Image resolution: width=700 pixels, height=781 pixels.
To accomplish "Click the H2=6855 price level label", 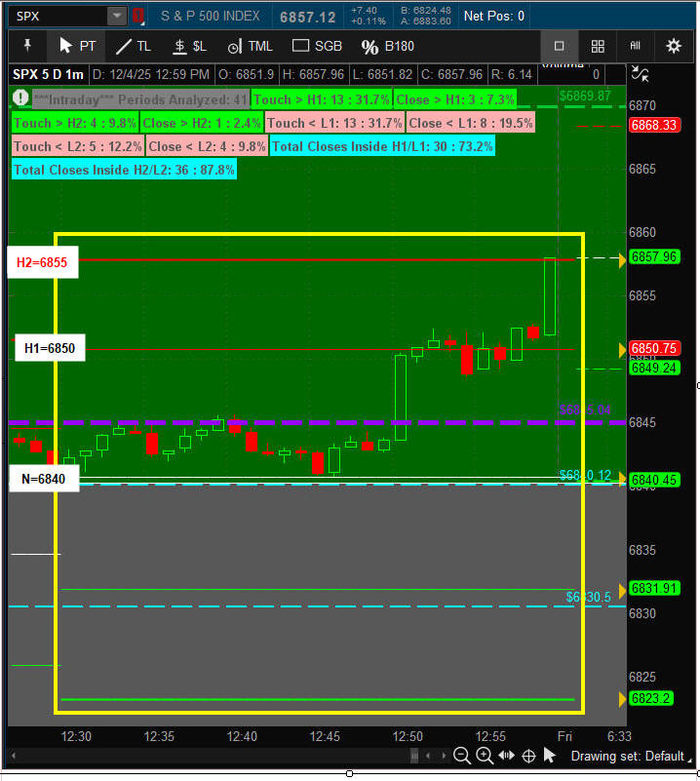I will pyautogui.click(x=40, y=261).
